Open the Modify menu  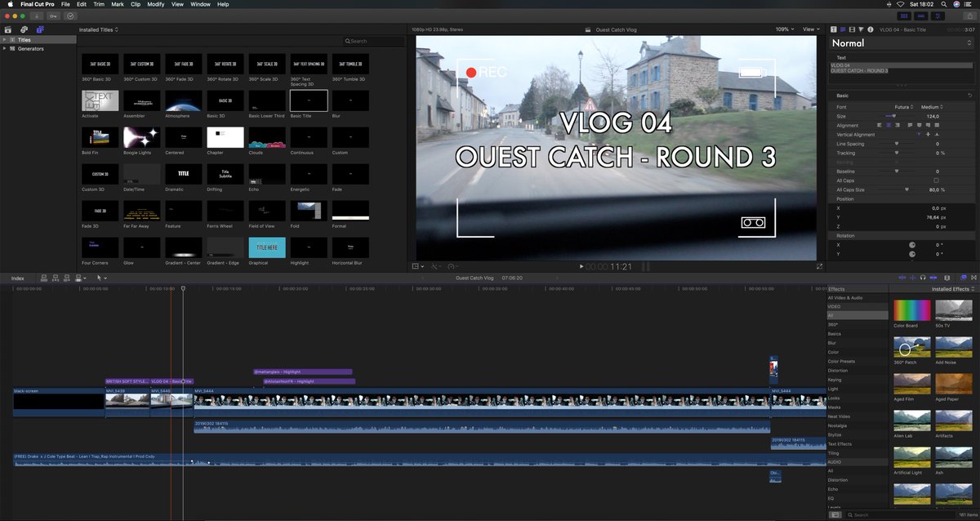tap(155, 4)
